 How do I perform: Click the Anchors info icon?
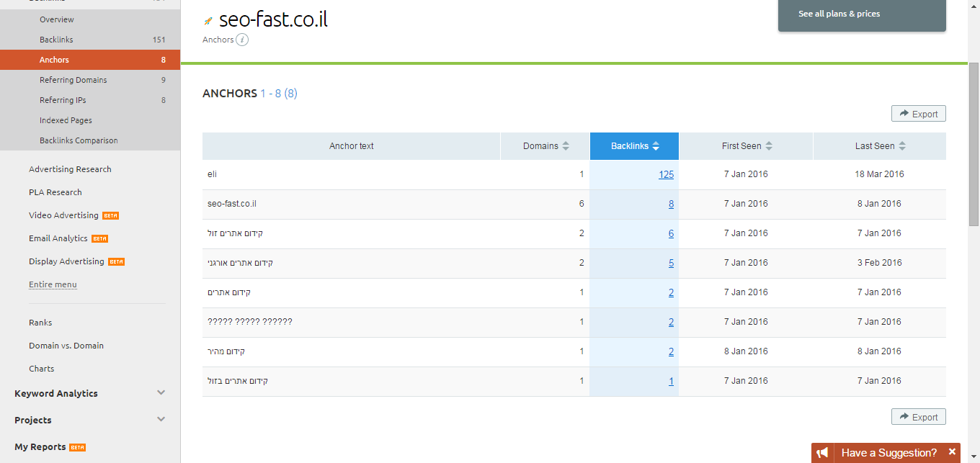pos(243,40)
